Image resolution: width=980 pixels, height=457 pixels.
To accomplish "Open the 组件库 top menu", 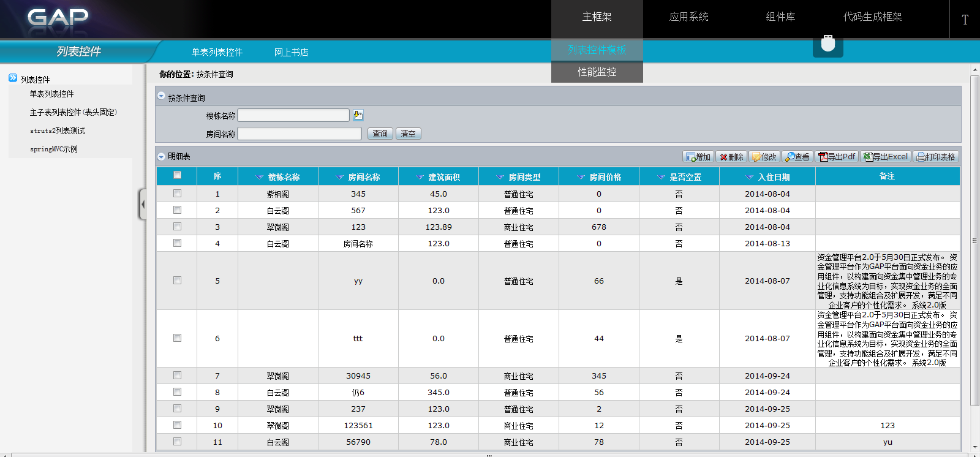I will click(x=781, y=17).
